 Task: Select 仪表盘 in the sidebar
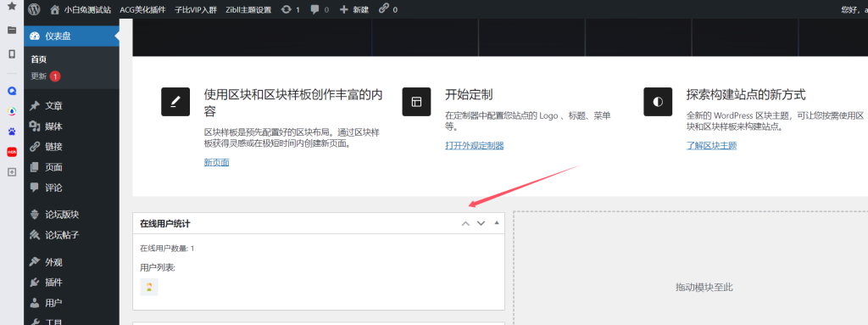pos(71,36)
